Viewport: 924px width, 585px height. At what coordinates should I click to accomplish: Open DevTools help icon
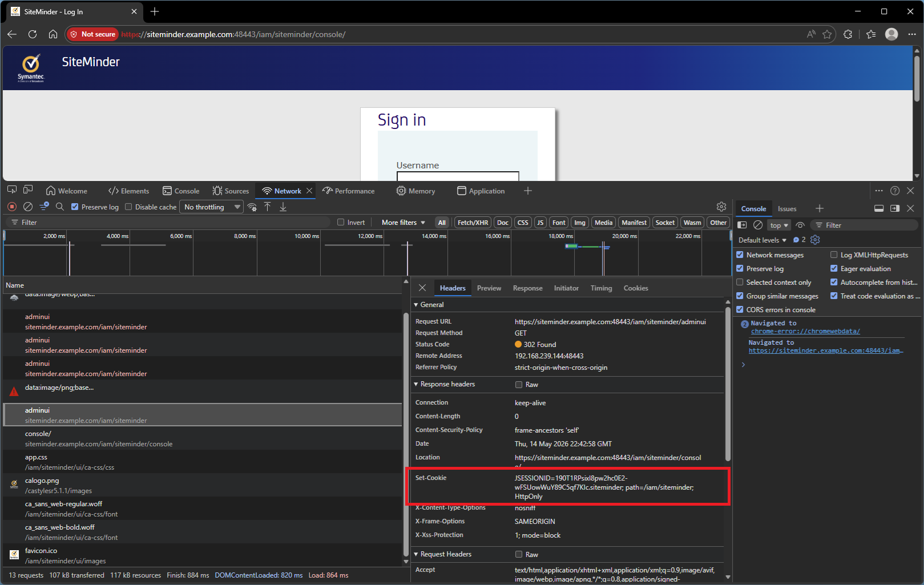tap(895, 191)
